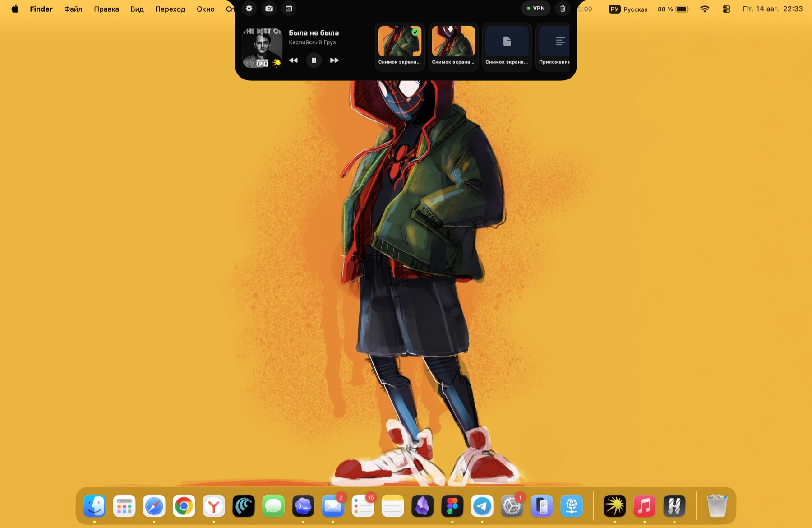Select the screenshot thumbnail with green checkmark
812x528 pixels.
(x=400, y=46)
